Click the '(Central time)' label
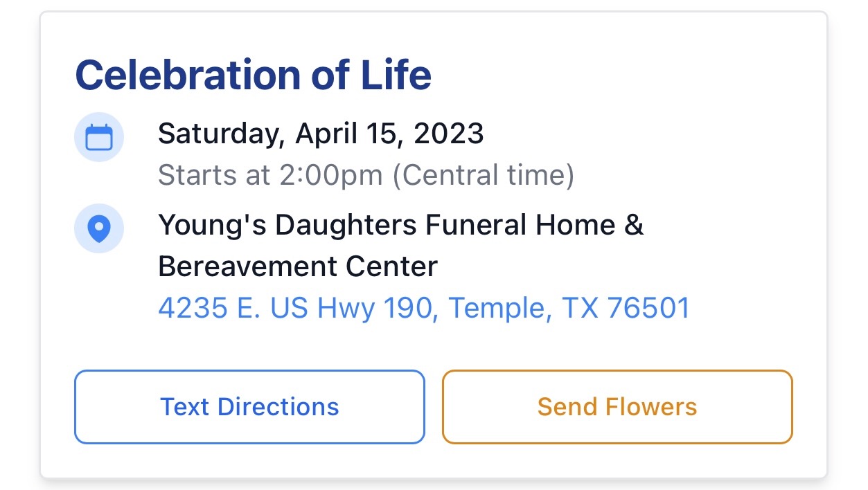868x490 pixels. 483,176
